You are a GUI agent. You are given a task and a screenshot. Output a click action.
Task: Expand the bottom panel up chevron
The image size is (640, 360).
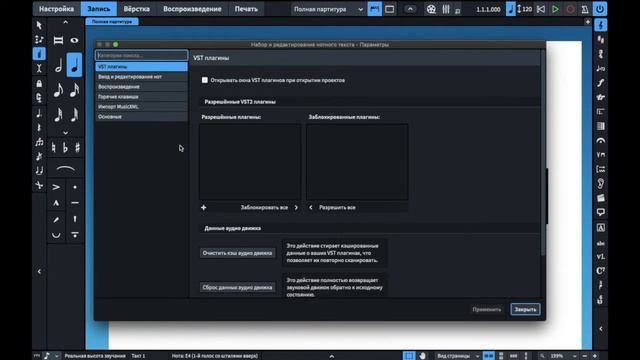[x=331, y=356]
